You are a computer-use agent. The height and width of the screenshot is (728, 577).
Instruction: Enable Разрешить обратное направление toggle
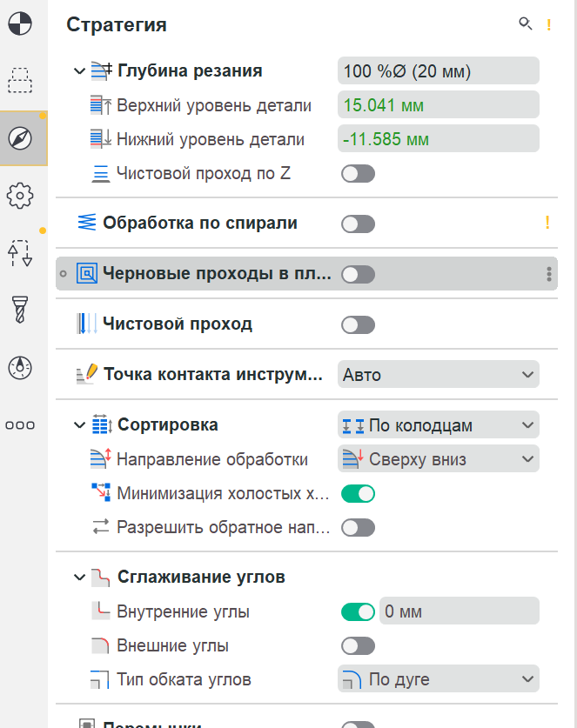[x=358, y=527]
